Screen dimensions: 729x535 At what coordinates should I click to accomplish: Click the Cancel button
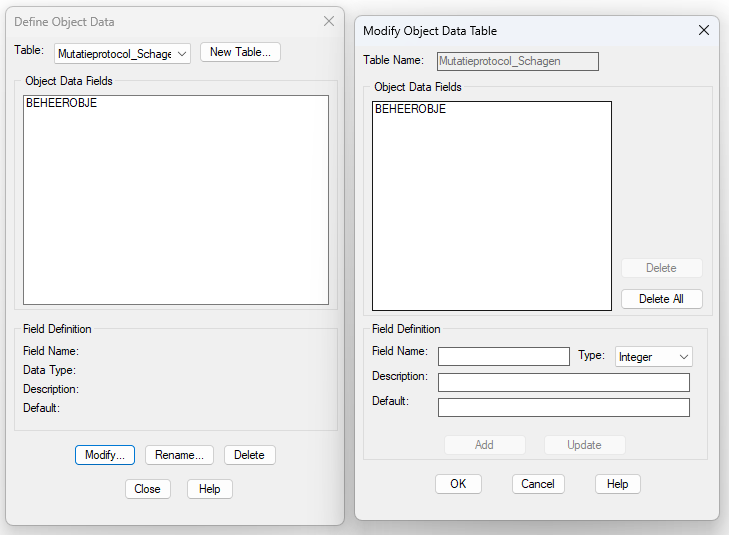click(538, 484)
